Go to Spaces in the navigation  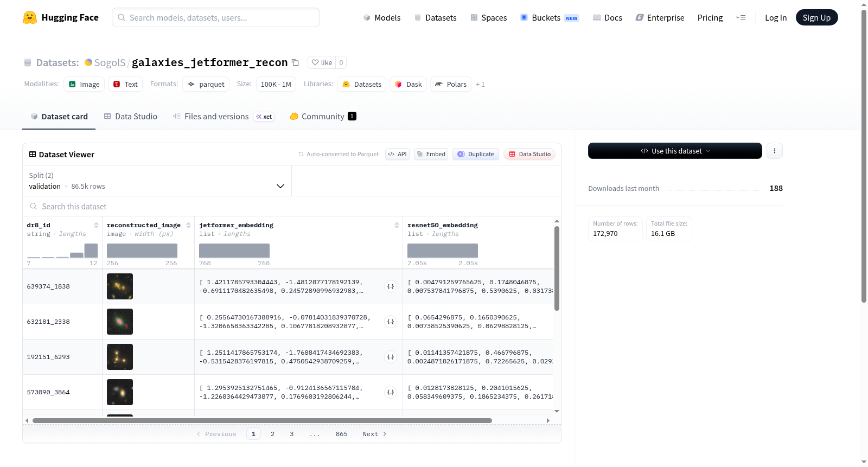pyautogui.click(x=488, y=17)
